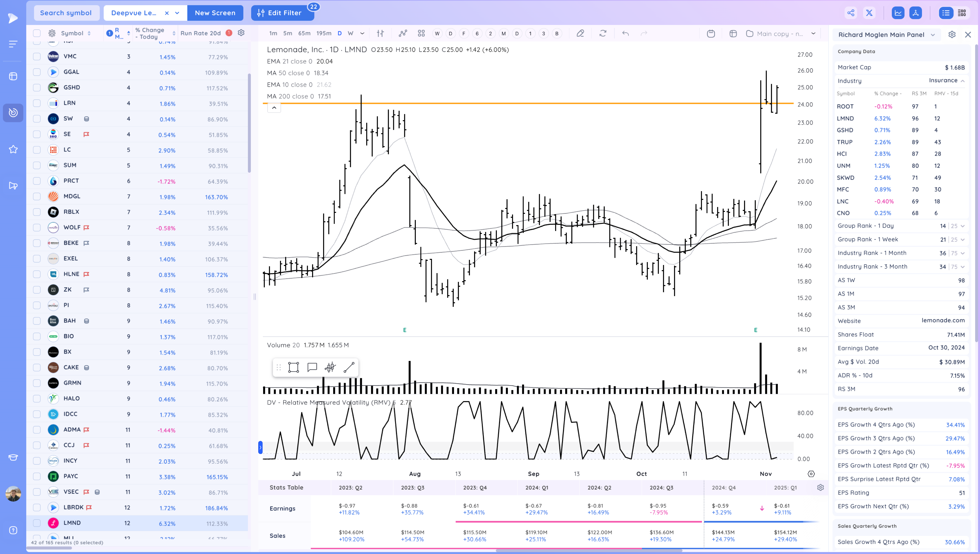Select the rectangle drawing tool
Screen dimensions: 980x554
click(294, 367)
